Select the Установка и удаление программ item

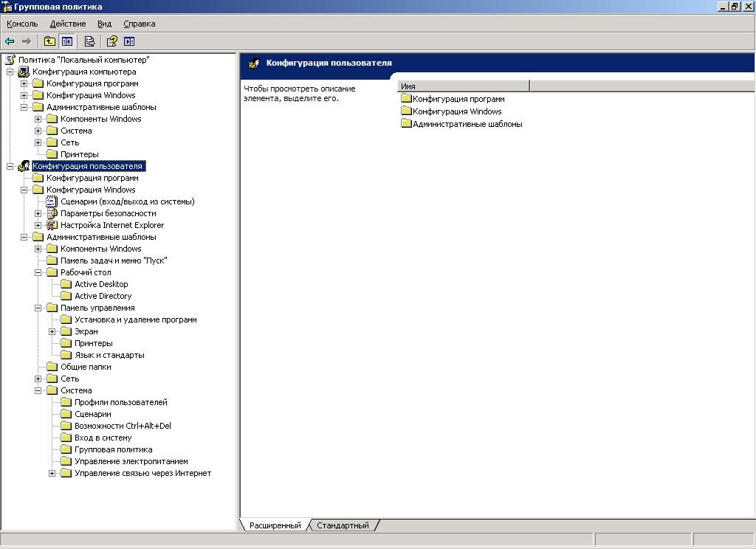[136, 320]
